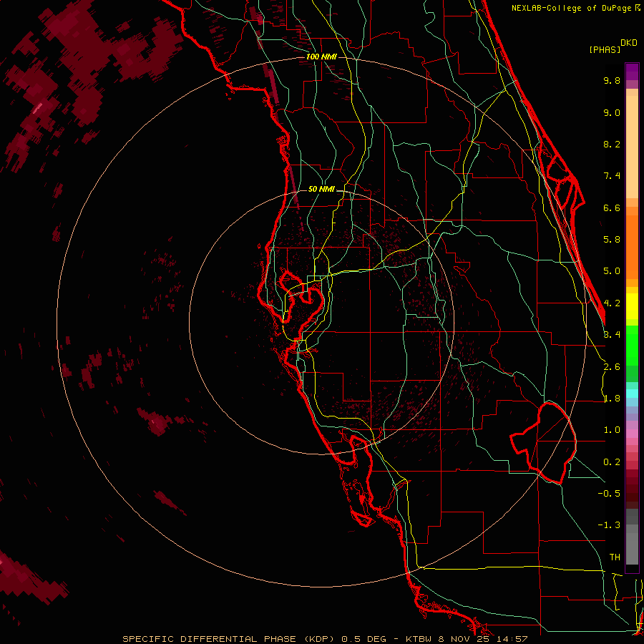Click the -0.5 scale value
Viewport: 644px width, 644px height.
pyautogui.click(x=609, y=493)
